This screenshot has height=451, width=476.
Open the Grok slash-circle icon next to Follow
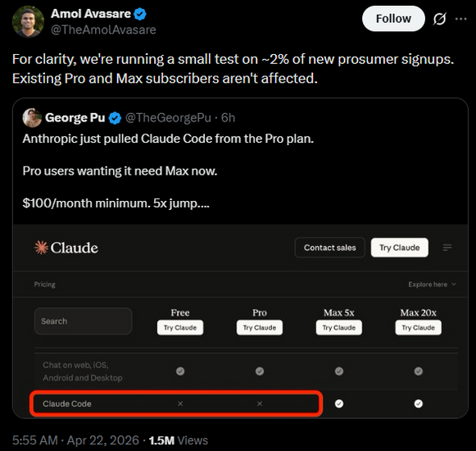pyautogui.click(x=439, y=19)
